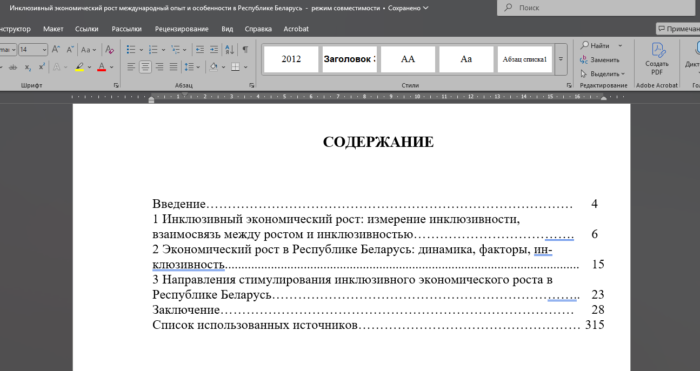The height and width of the screenshot is (371, 700).
Task: Open the Ссылки tab
Action: (x=87, y=29)
